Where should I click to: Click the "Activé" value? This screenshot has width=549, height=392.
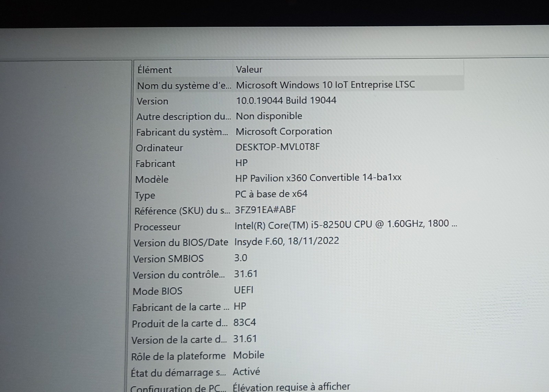tap(246, 372)
